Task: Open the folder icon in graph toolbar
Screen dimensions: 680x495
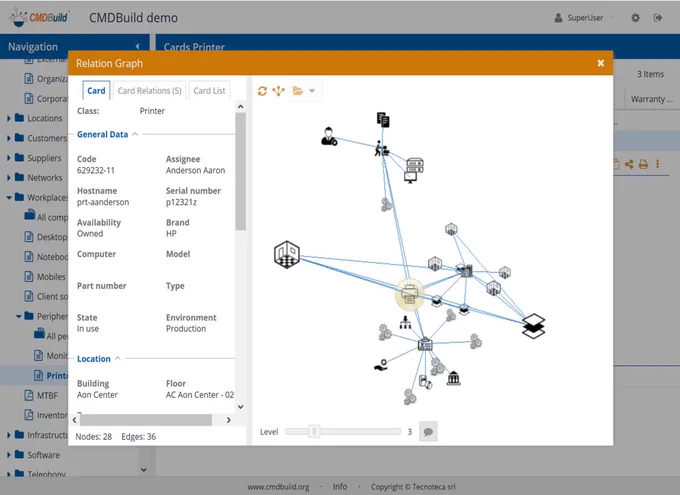Action: [x=298, y=91]
